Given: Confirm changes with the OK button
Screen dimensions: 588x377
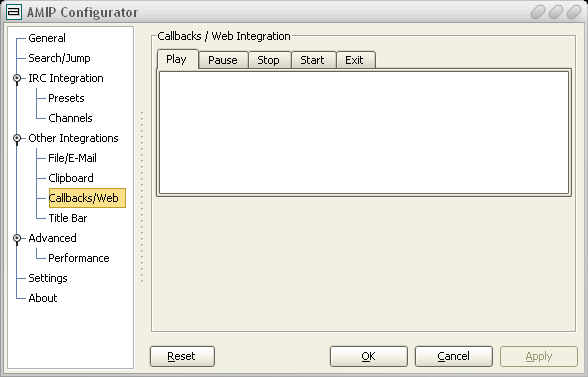Looking at the screenshot, I should coord(369,356).
